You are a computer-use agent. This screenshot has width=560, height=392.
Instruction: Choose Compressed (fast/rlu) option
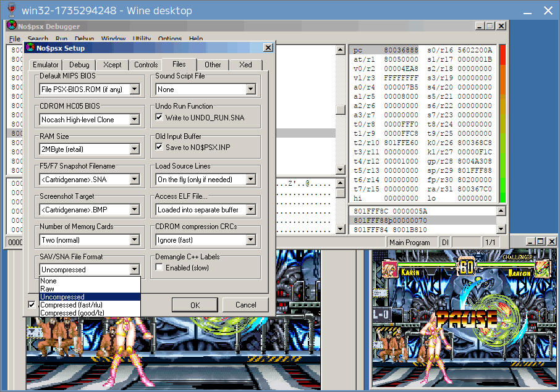pos(90,304)
